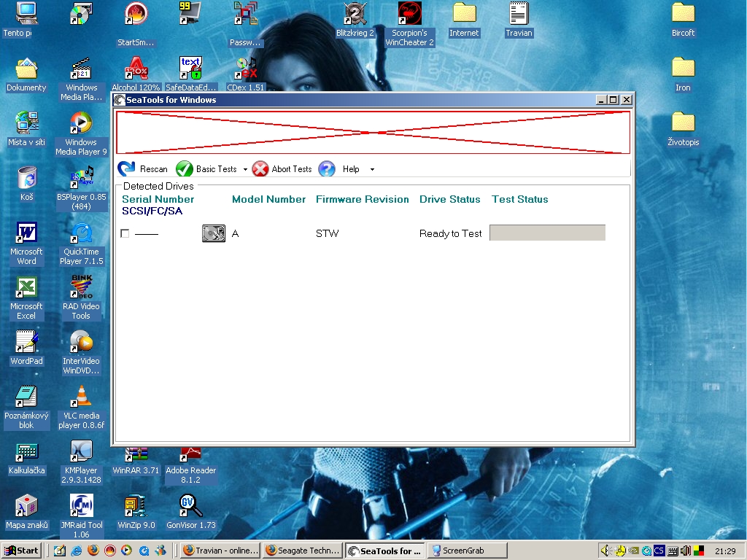Viewport: 747px width, 560px height.
Task: Click the blue Help question mark icon
Action: click(327, 168)
